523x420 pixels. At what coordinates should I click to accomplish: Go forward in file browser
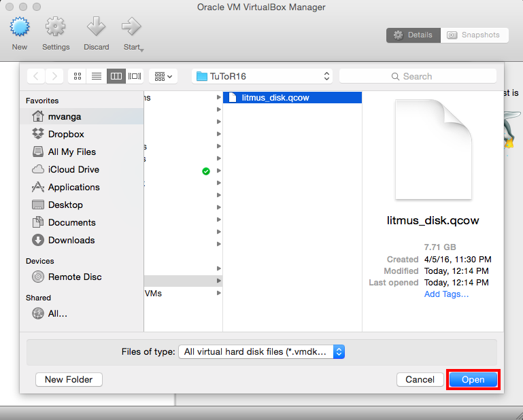[x=54, y=76]
